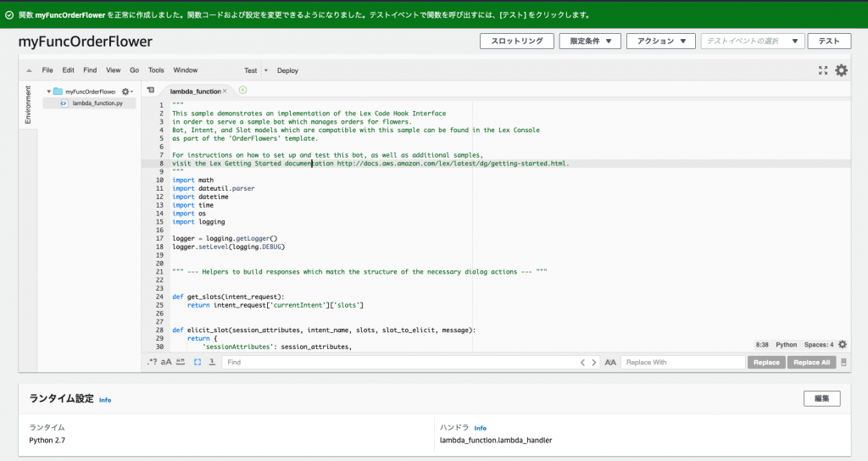Go to previous find match arrow
The width and height of the screenshot is (868, 461).
click(x=582, y=363)
